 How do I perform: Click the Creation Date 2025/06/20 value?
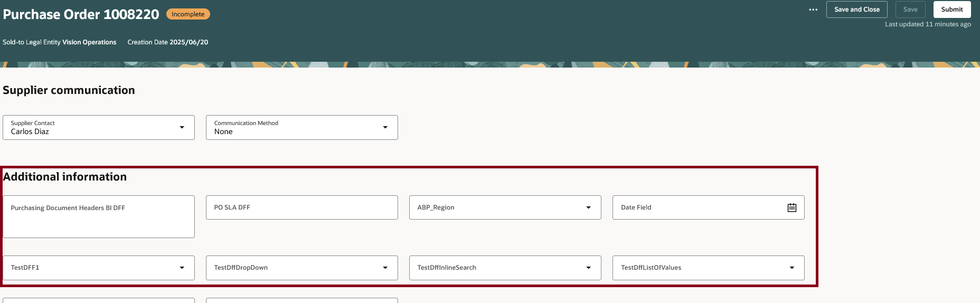click(189, 42)
